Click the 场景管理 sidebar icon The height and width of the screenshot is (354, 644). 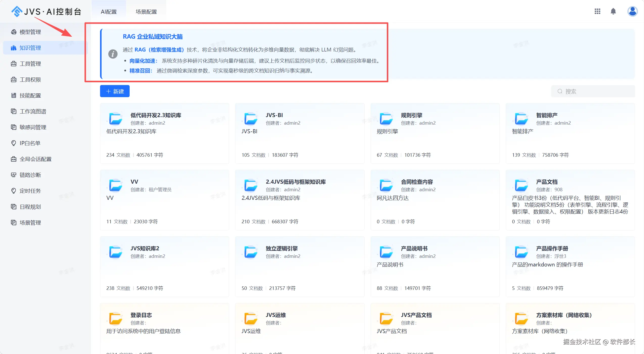click(14, 223)
